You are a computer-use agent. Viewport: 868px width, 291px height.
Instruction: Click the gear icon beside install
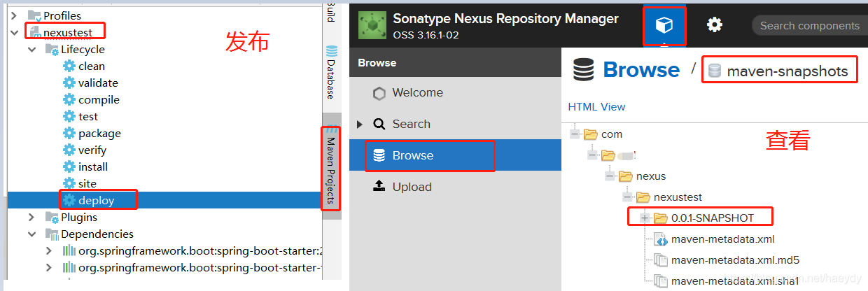point(69,166)
